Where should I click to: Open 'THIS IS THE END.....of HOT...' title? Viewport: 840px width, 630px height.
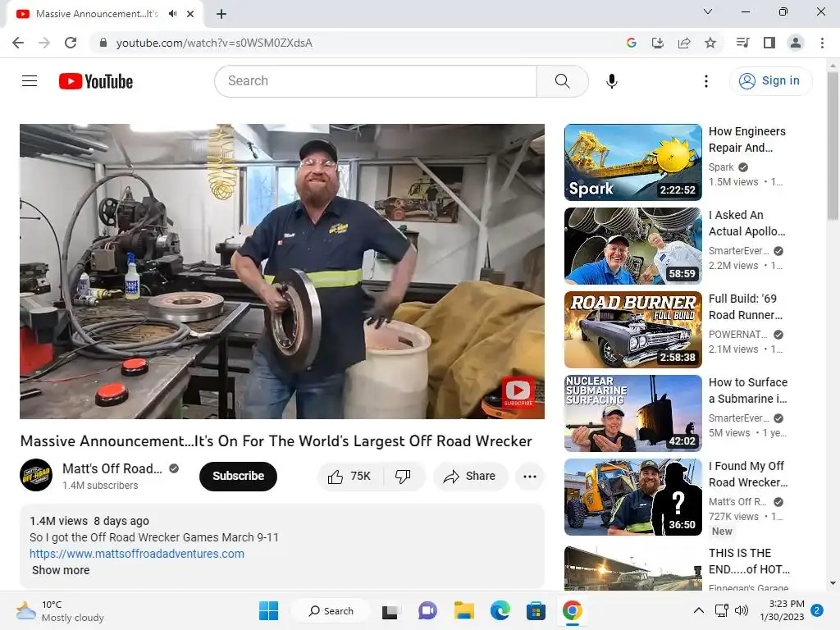click(749, 561)
